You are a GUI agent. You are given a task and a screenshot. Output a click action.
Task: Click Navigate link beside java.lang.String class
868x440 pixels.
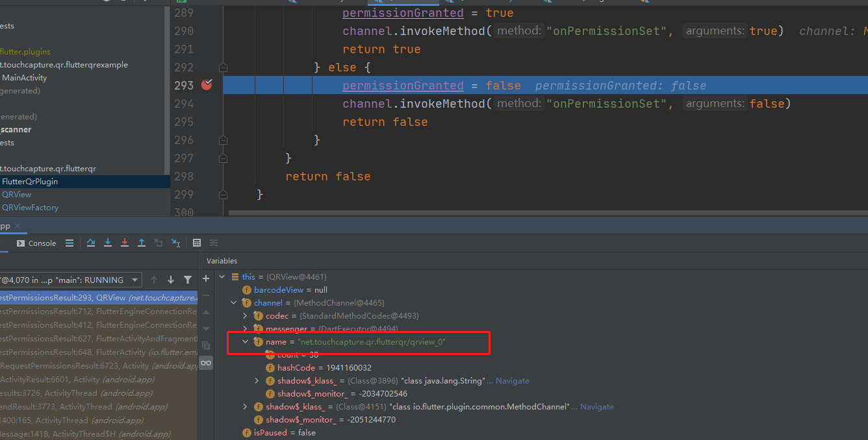pyautogui.click(x=512, y=381)
